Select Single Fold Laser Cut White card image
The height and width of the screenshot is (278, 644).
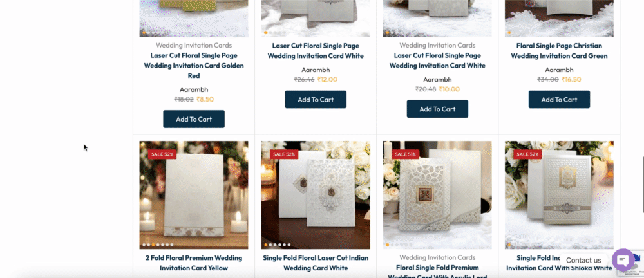point(316,195)
